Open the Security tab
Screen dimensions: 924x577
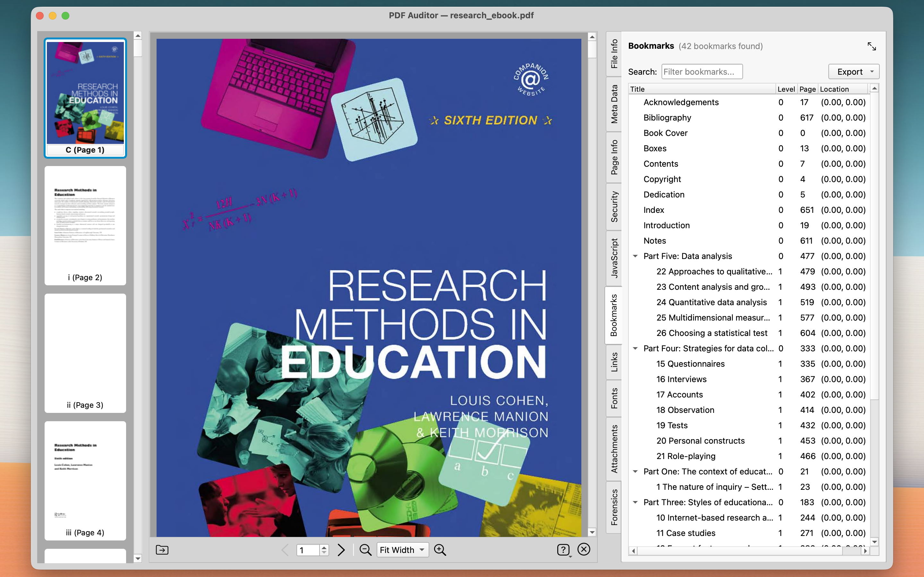(x=614, y=206)
